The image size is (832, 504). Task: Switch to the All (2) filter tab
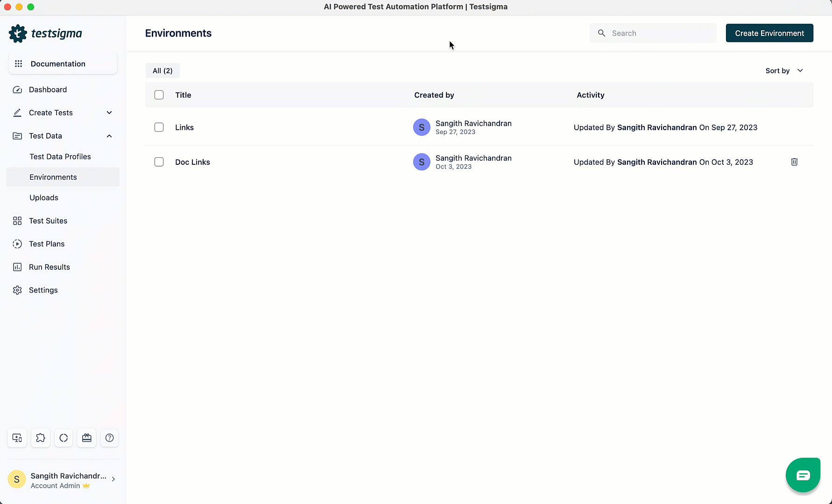(x=162, y=70)
